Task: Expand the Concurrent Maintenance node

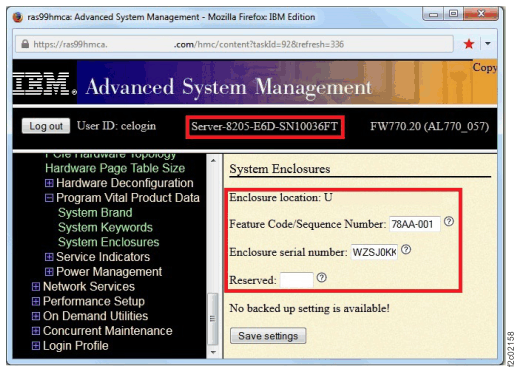Action: pyautogui.click(x=36, y=331)
